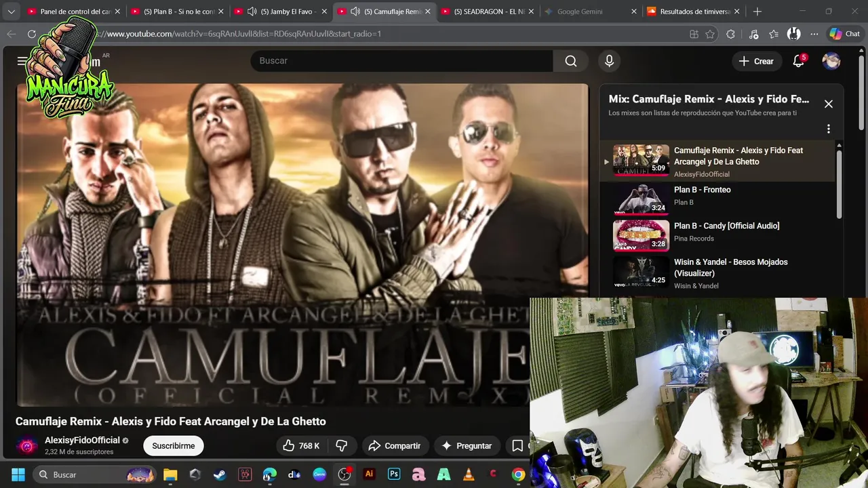Open Google Chrome from the taskbar
The width and height of the screenshot is (868, 488).
tap(518, 474)
